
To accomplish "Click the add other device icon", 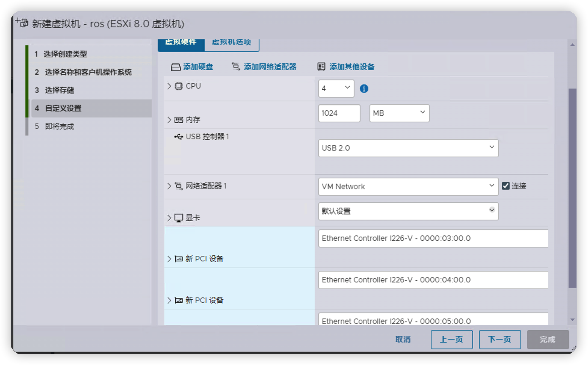I will (321, 67).
